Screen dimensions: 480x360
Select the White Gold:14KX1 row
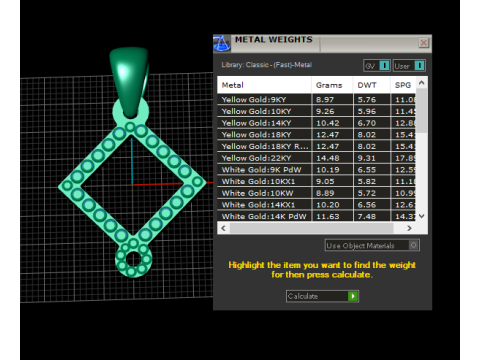(x=316, y=204)
